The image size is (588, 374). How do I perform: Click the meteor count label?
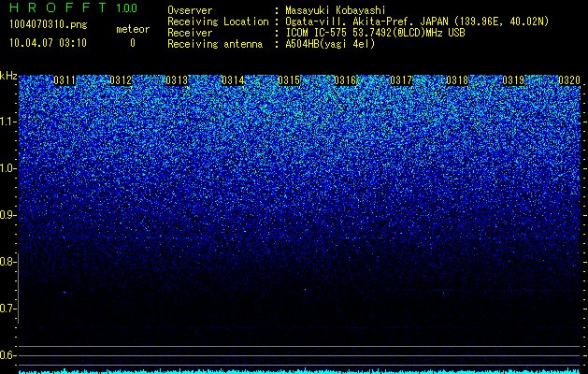(133, 29)
